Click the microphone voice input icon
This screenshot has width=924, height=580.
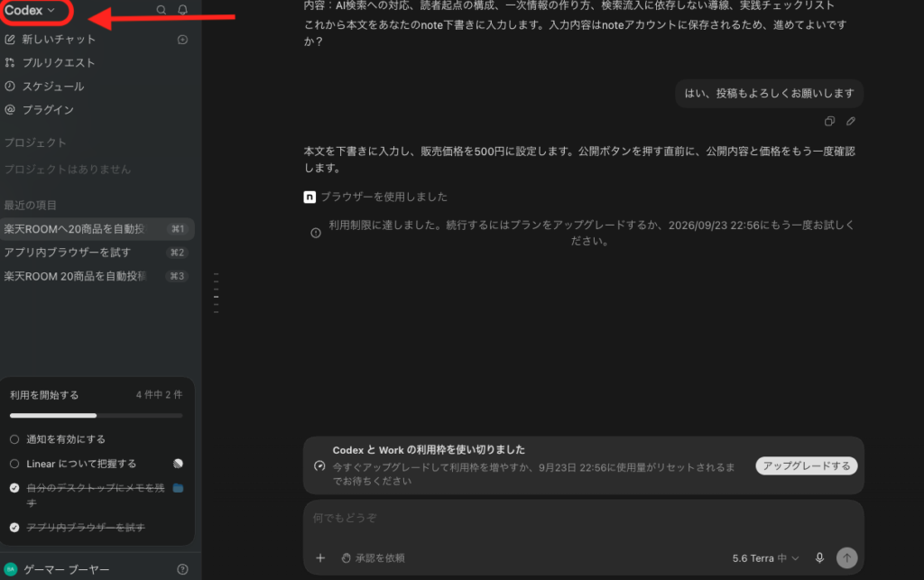click(819, 557)
